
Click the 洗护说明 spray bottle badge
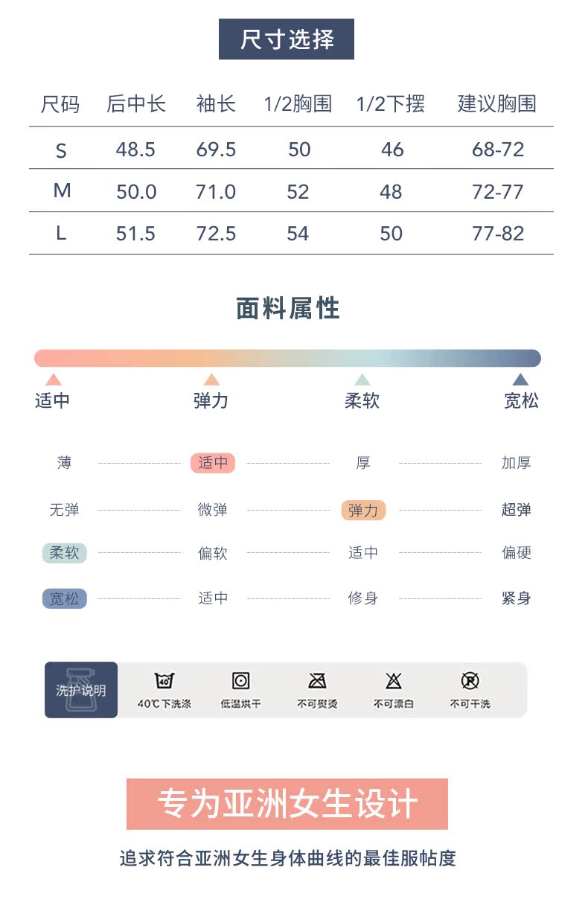[x=81, y=690]
